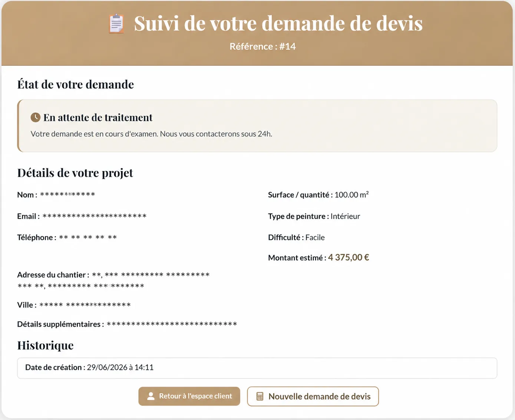
Task: Click the masked Email value
Action: [95, 216]
